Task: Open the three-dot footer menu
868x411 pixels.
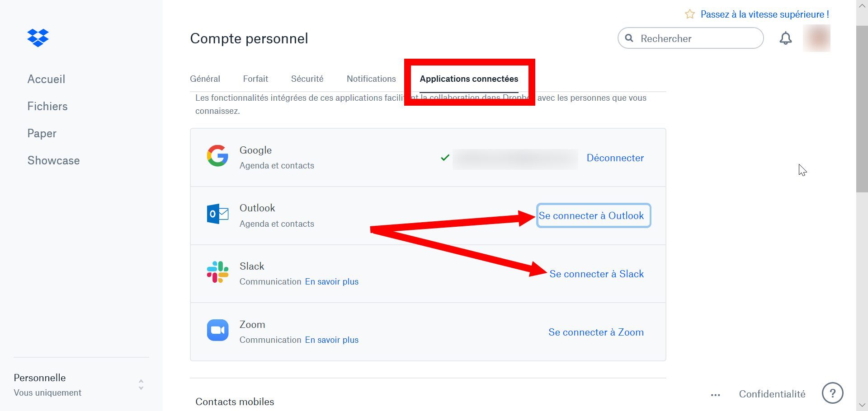Action: pos(715,395)
